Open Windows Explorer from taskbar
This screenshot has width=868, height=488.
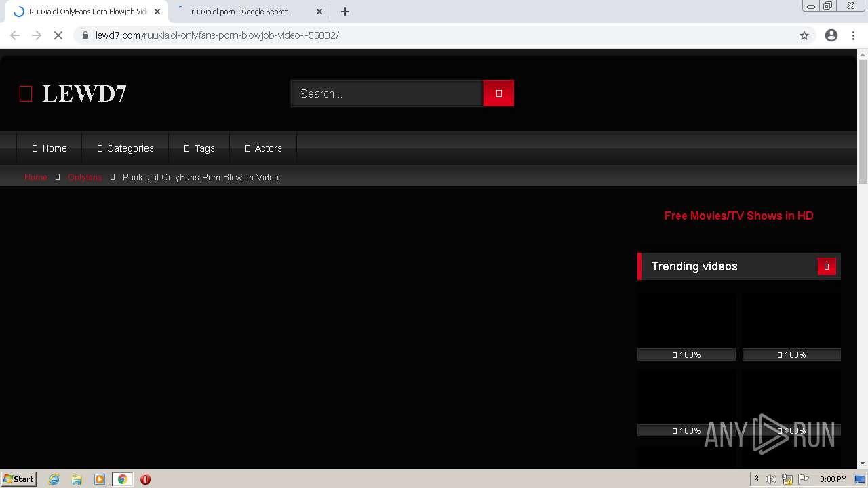click(x=77, y=479)
